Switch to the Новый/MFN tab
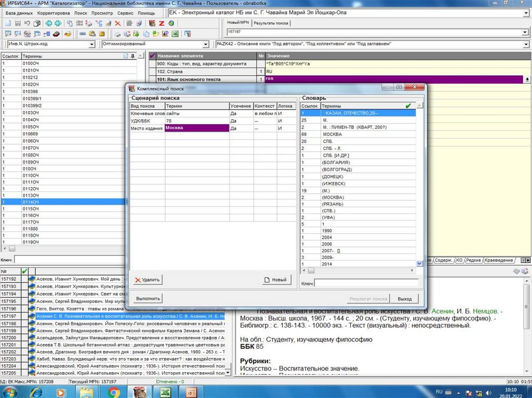Screen dimensions: 532x398 238,22
